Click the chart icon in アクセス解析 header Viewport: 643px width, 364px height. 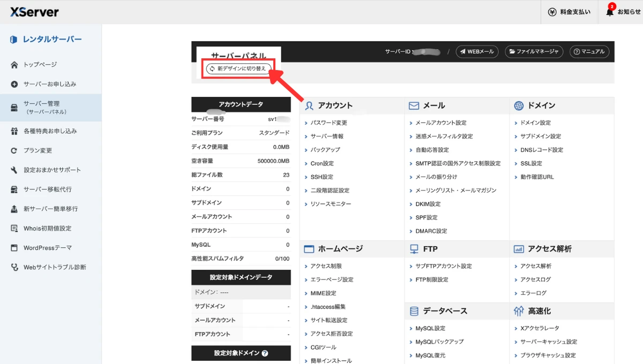(x=518, y=249)
